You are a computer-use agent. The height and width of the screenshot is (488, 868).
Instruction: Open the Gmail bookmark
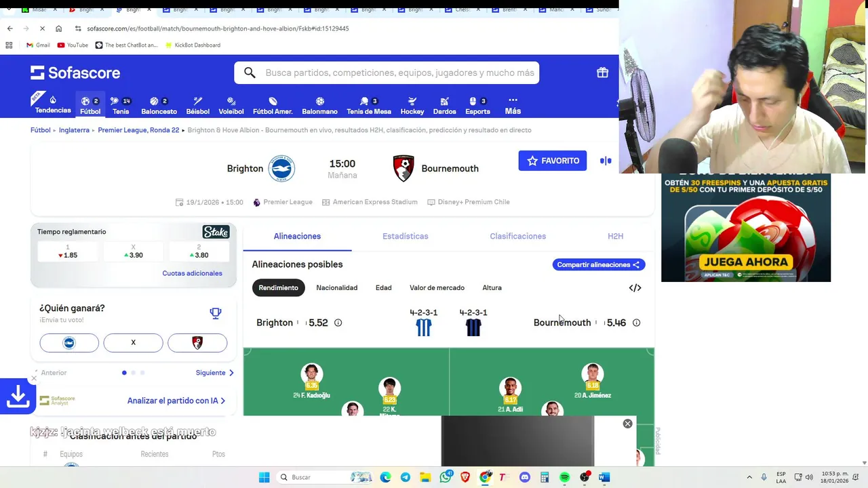38,45
